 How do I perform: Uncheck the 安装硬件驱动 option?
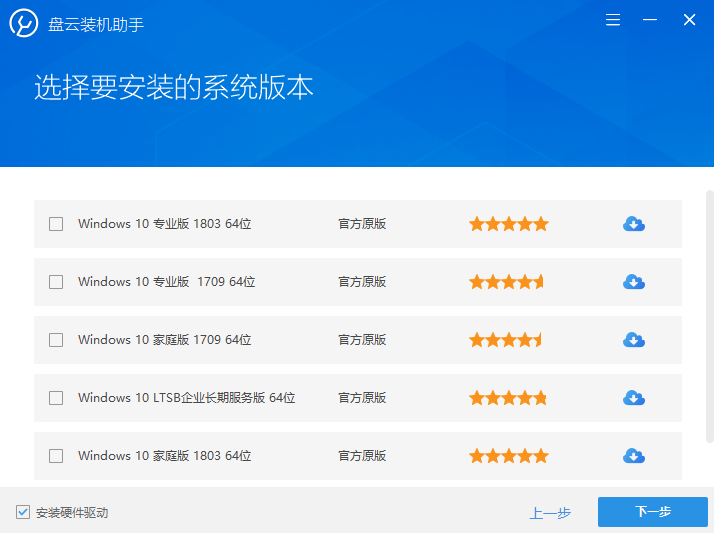(x=23, y=512)
